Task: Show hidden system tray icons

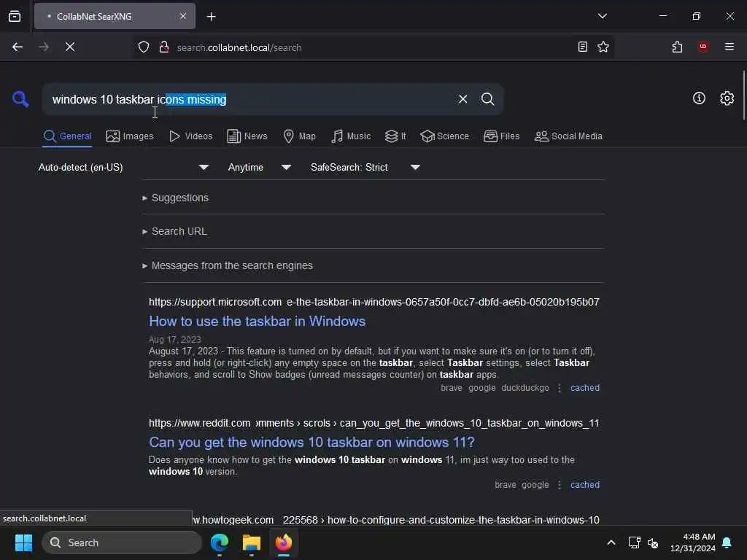Action: (611, 542)
